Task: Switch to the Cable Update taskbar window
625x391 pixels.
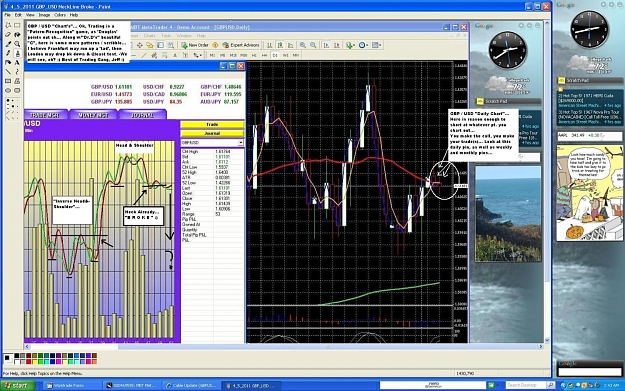Action: 191,385
